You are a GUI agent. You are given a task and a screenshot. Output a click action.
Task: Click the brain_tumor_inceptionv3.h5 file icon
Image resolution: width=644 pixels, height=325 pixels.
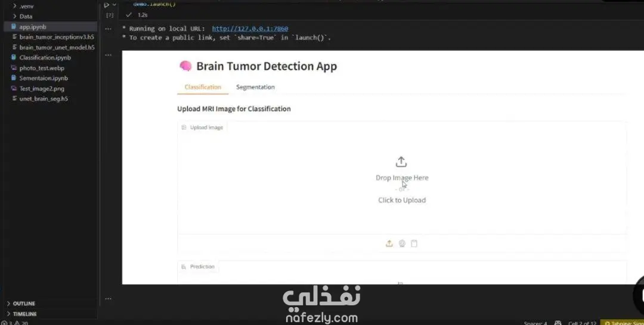click(14, 37)
